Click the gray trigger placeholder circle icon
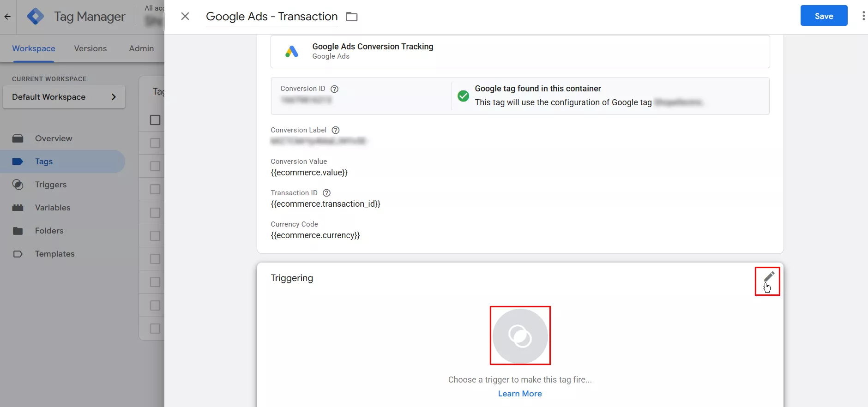Viewport: 868px width, 407px height. [520, 336]
